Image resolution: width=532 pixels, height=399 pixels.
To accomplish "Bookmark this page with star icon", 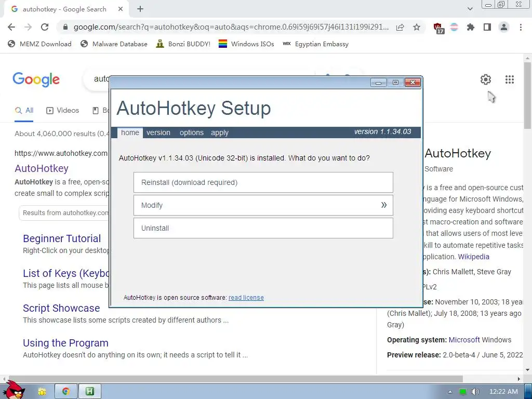I will click(x=417, y=27).
